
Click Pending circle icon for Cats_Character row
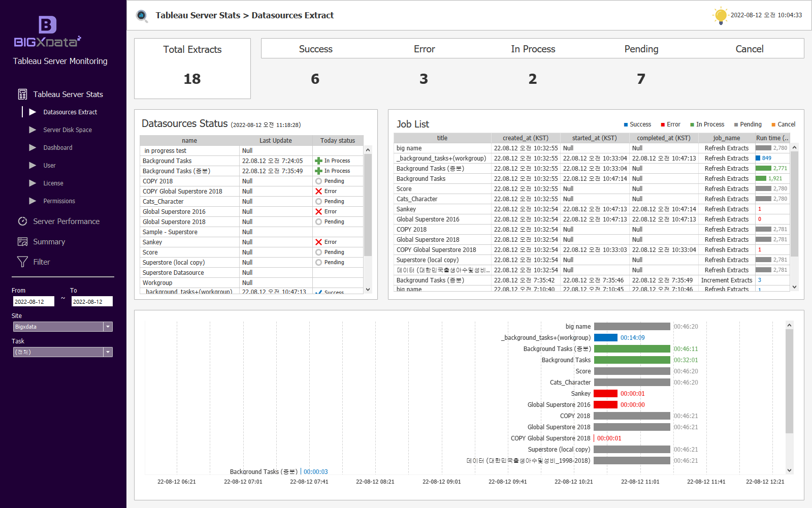(318, 201)
